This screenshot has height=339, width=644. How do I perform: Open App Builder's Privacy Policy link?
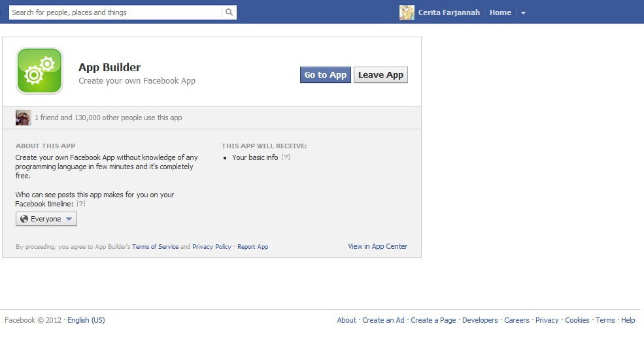click(x=212, y=247)
